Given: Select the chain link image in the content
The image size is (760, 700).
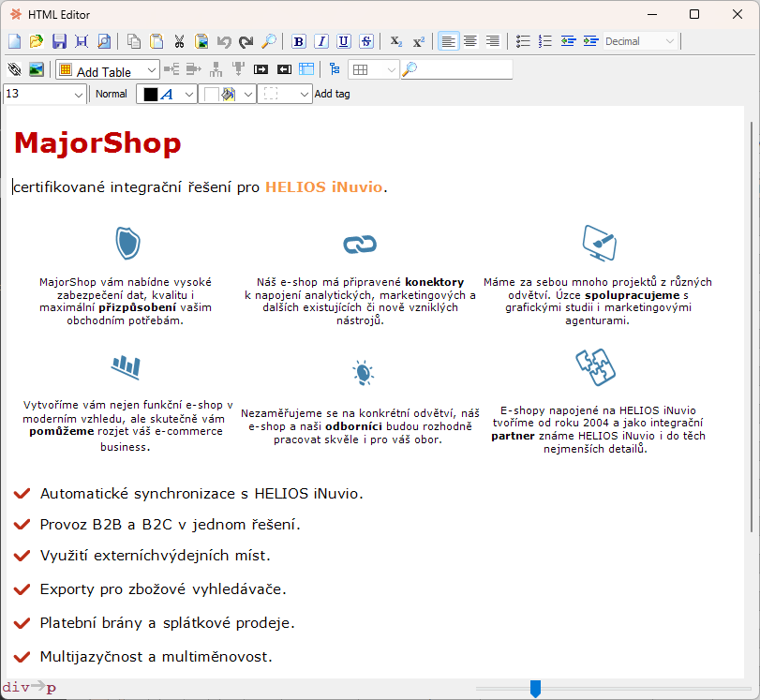Looking at the screenshot, I should coord(360,245).
